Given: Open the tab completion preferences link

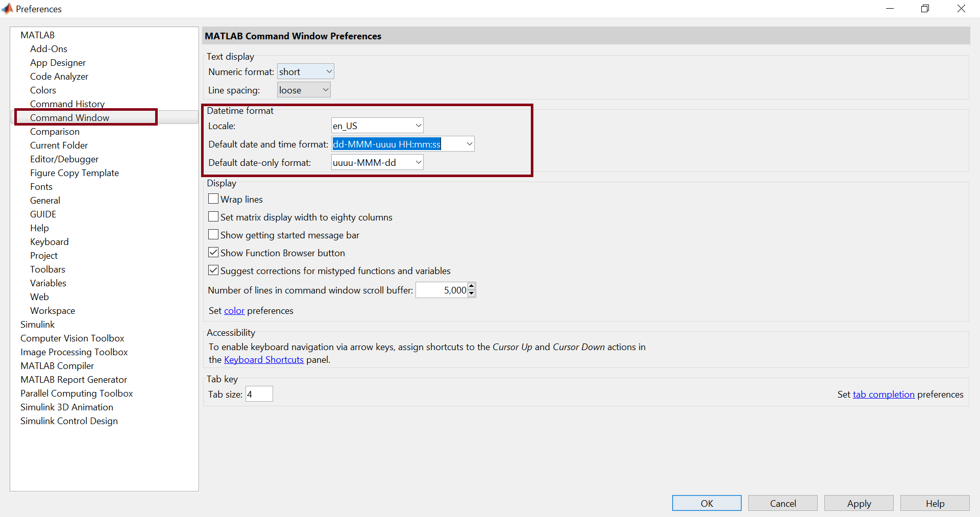Looking at the screenshot, I should click(884, 394).
